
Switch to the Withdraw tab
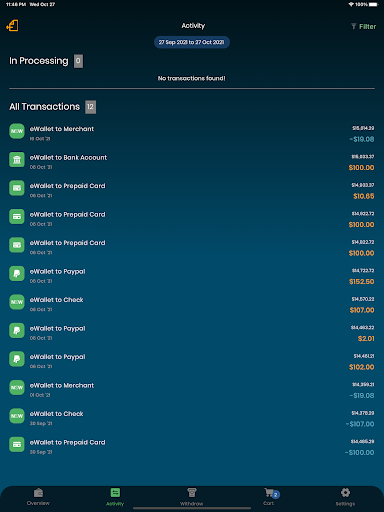192,497
